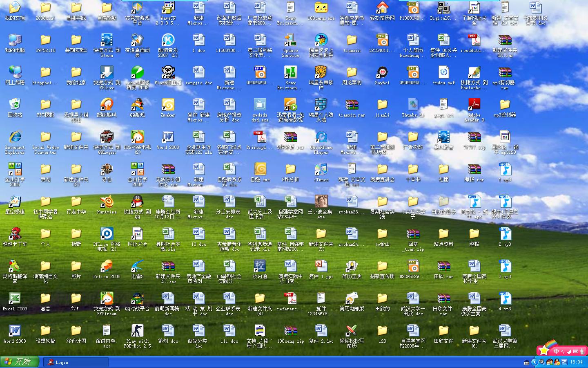Image resolution: width=588 pixels, height=368 pixels.
Task: Click the 开始 Start button
Action: [x=20, y=362]
